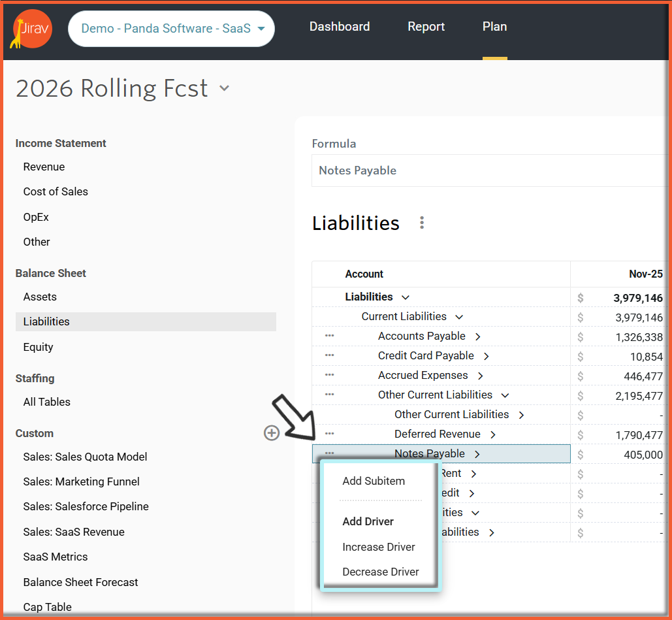Collapse the Other Current Liabilities parent row
This screenshot has height=620, width=672.
pyautogui.click(x=505, y=395)
